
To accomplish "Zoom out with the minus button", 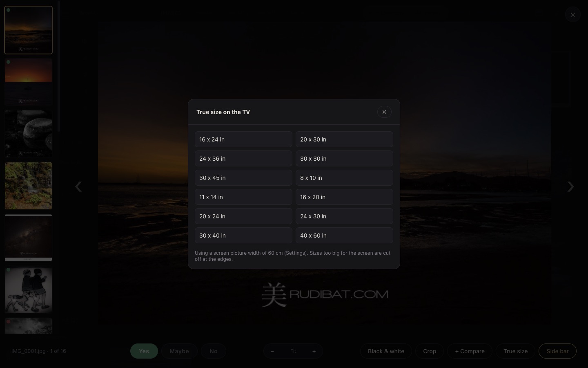I will coord(272,351).
